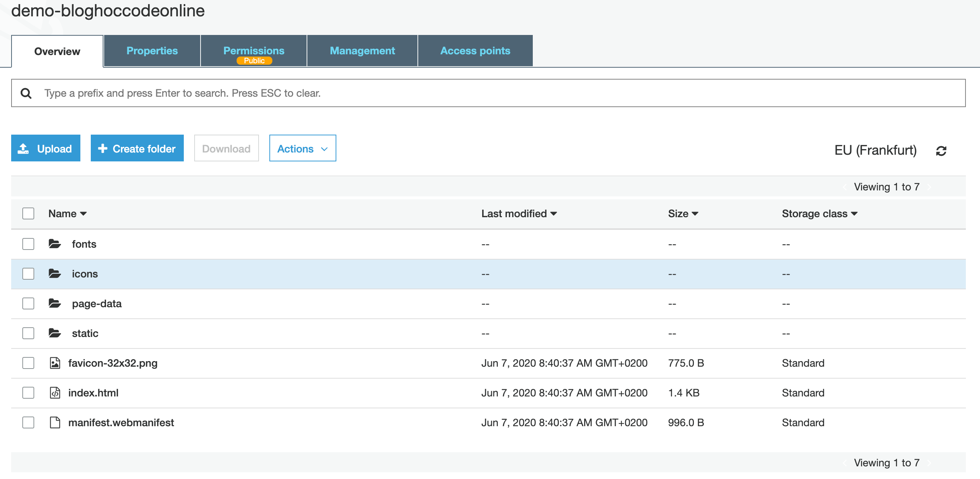
Task: Switch to the Properties tab
Action: point(152,51)
